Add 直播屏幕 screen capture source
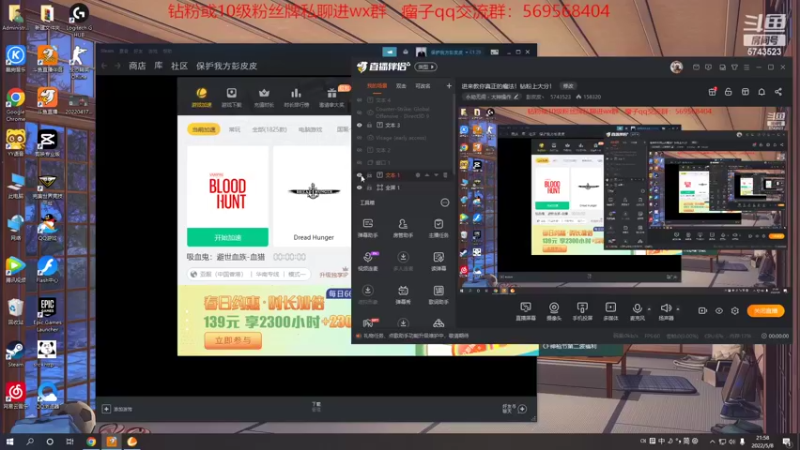Image resolution: width=800 pixels, height=450 pixels. pyautogui.click(x=526, y=311)
